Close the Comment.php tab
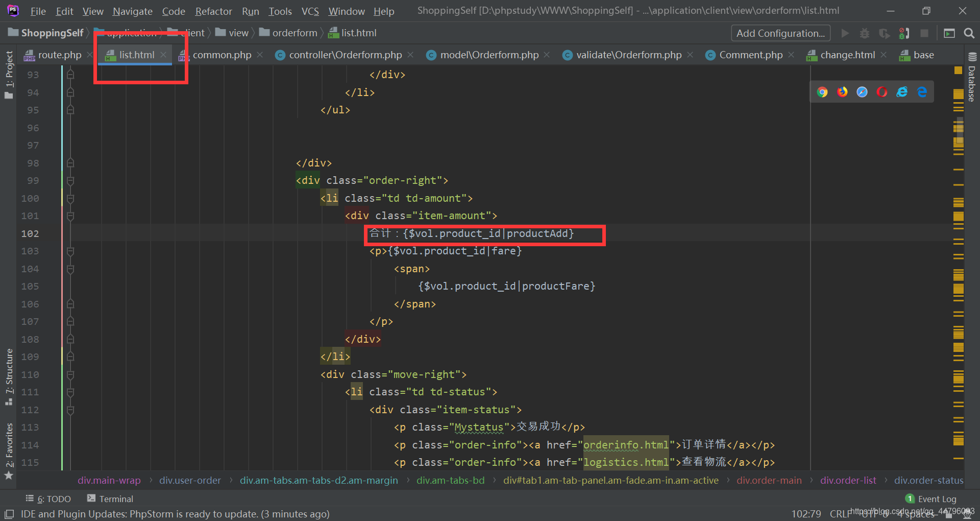 pos(791,55)
